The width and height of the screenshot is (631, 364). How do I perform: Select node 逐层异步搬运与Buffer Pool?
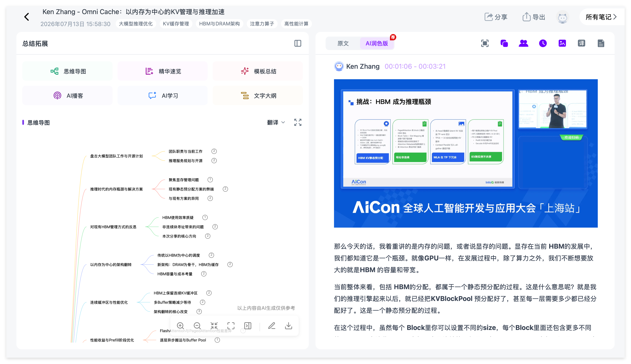click(183, 340)
